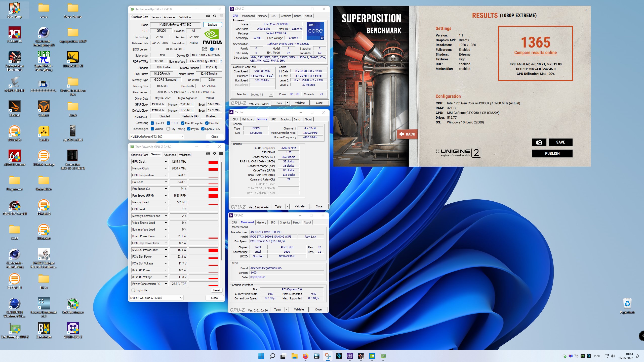Toggle the UEFI checkbox in GPU-Z
Screen dimensions: 644x362
click(x=212, y=49)
